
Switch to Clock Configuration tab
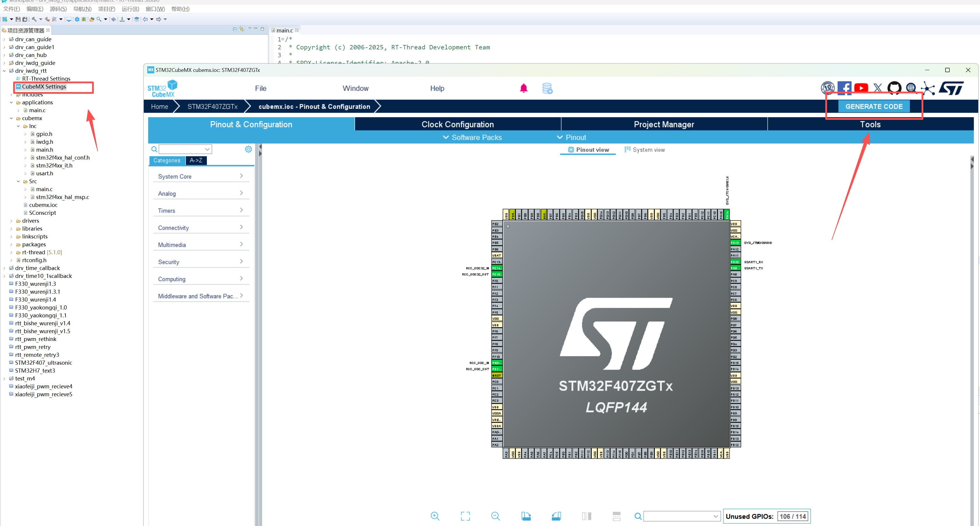point(458,124)
